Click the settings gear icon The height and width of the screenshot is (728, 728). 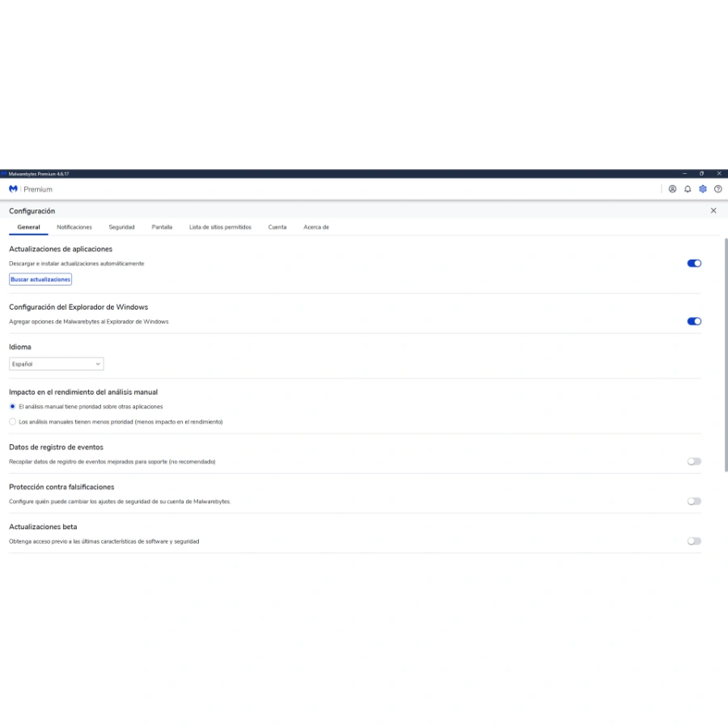click(x=703, y=188)
